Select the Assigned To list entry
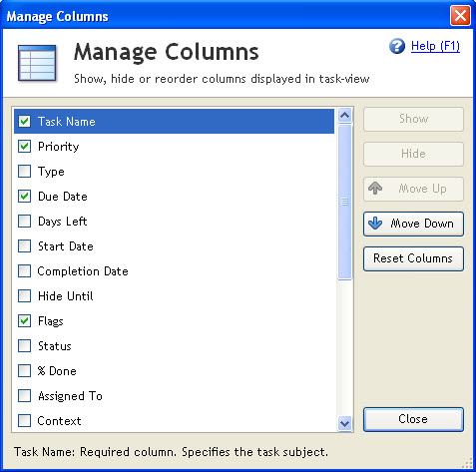Screen dimensions: 476x472 click(174, 396)
